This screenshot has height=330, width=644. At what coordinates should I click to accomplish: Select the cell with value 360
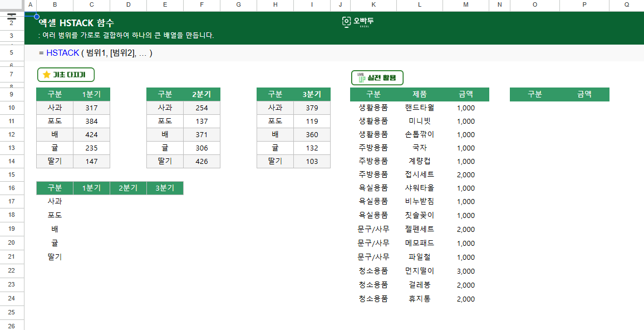pyautogui.click(x=312, y=134)
